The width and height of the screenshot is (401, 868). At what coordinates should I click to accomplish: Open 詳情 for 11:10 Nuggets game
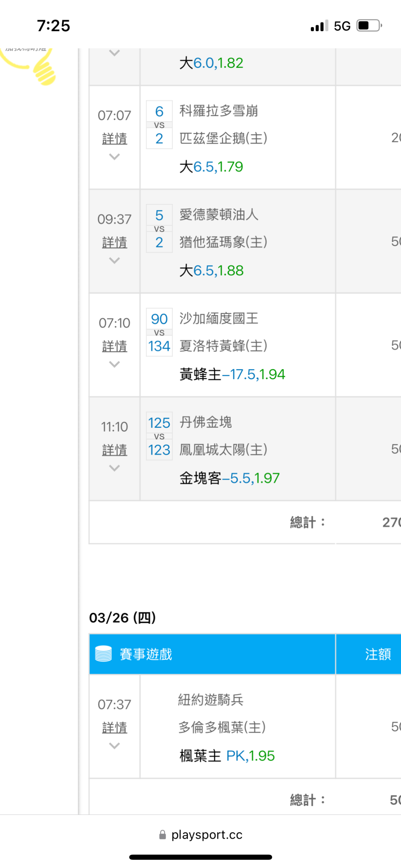pos(114,450)
